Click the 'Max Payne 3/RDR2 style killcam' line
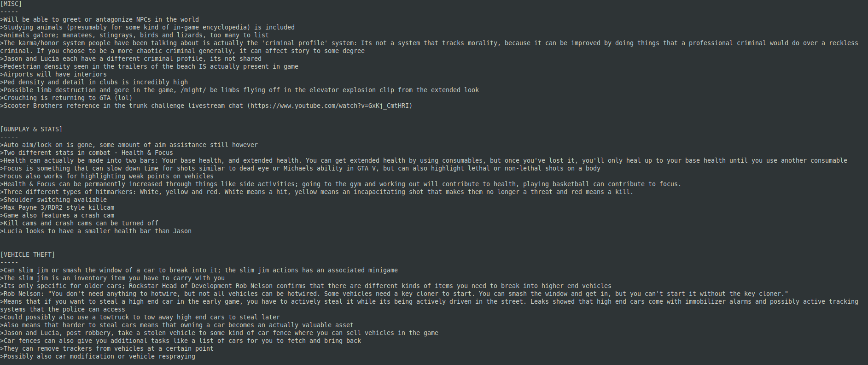The width and height of the screenshot is (868, 365). pos(57,207)
